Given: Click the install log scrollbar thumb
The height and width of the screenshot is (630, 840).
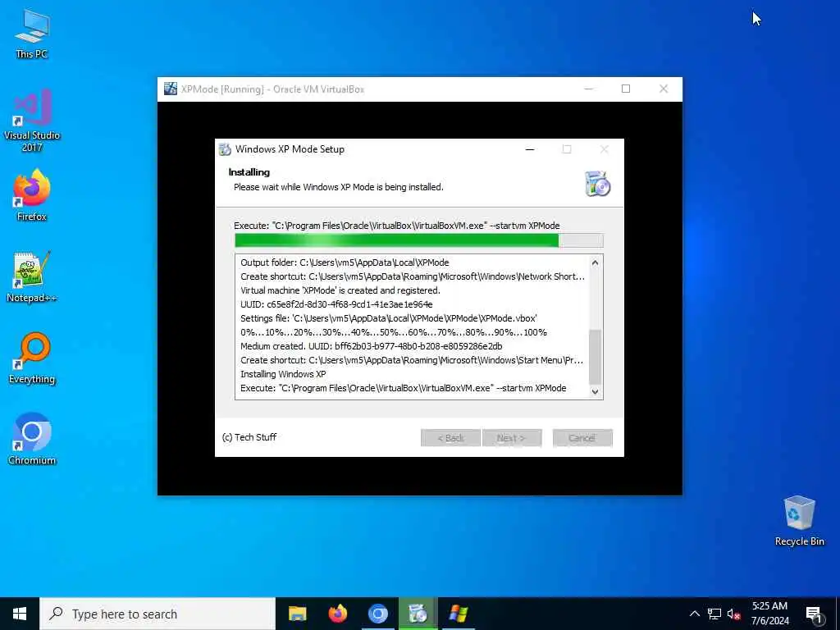Looking at the screenshot, I should coord(595,357).
